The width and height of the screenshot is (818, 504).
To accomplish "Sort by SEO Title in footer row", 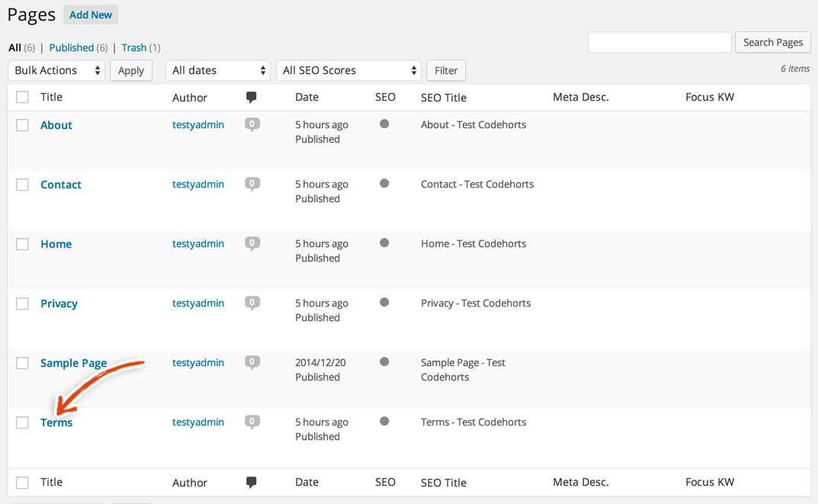I will tap(444, 483).
